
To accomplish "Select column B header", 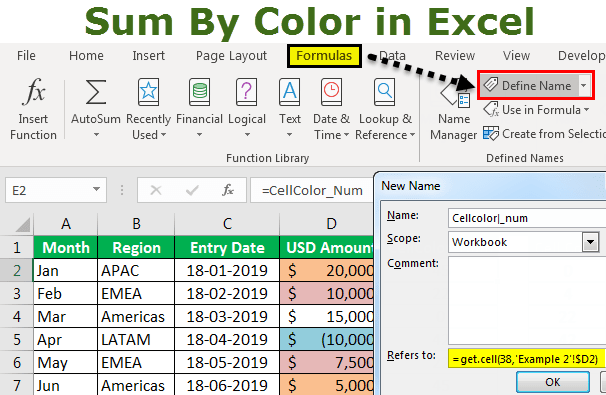I will pos(136,224).
